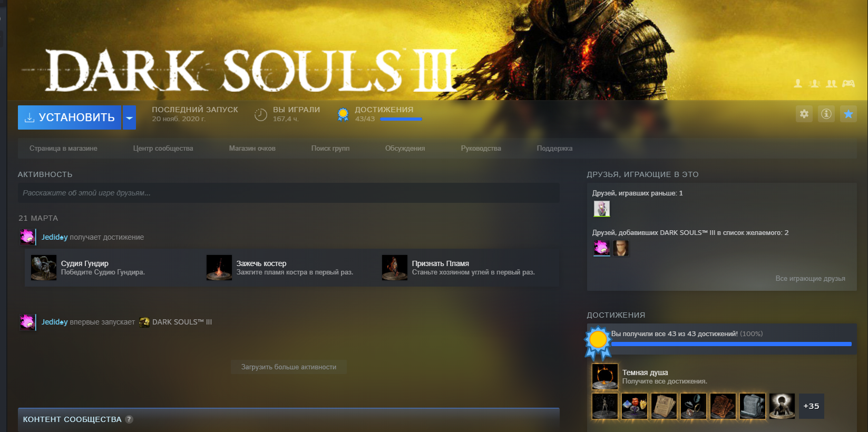Open the pink avatar in wishlist friends
The height and width of the screenshot is (432, 868).
[602, 248]
